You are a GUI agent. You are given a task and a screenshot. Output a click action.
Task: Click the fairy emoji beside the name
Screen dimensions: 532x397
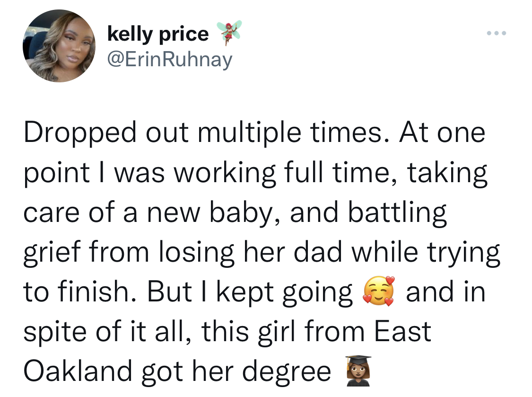[229, 33]
